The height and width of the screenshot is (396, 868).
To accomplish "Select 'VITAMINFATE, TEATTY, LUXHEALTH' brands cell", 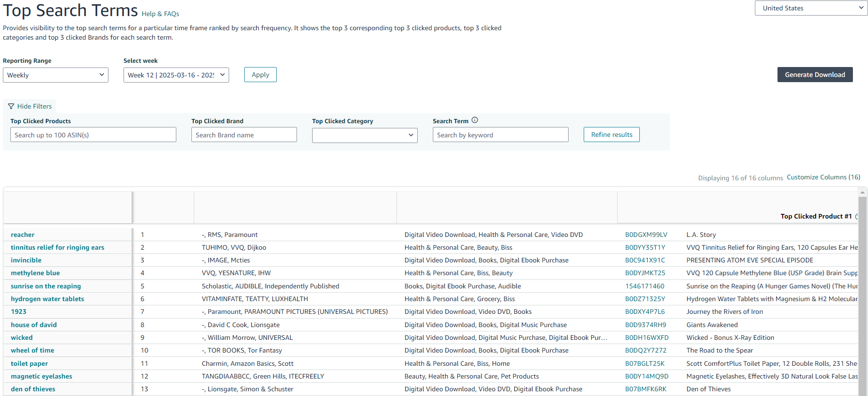I will [x=255, y=299].
